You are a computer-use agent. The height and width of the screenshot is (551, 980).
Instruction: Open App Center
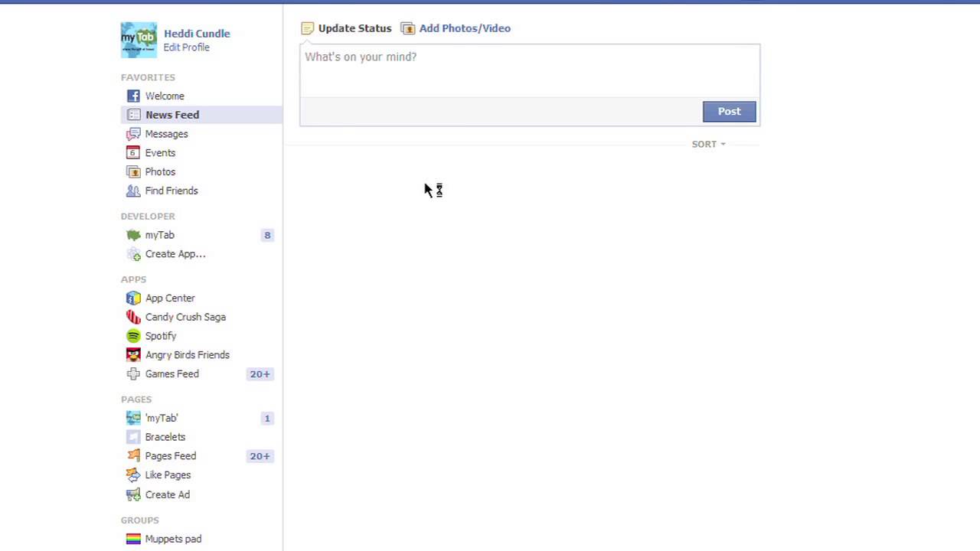(x=170, y=298)
